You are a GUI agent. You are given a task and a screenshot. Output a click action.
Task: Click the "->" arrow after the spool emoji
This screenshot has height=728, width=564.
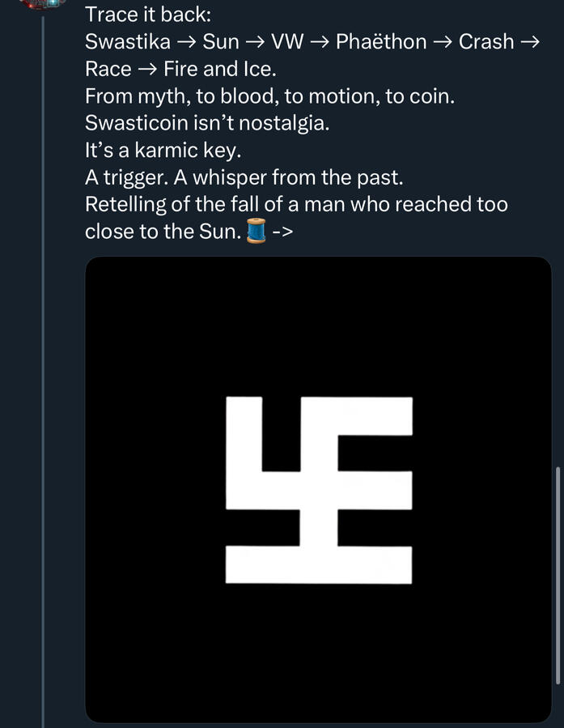coord(282,232)
